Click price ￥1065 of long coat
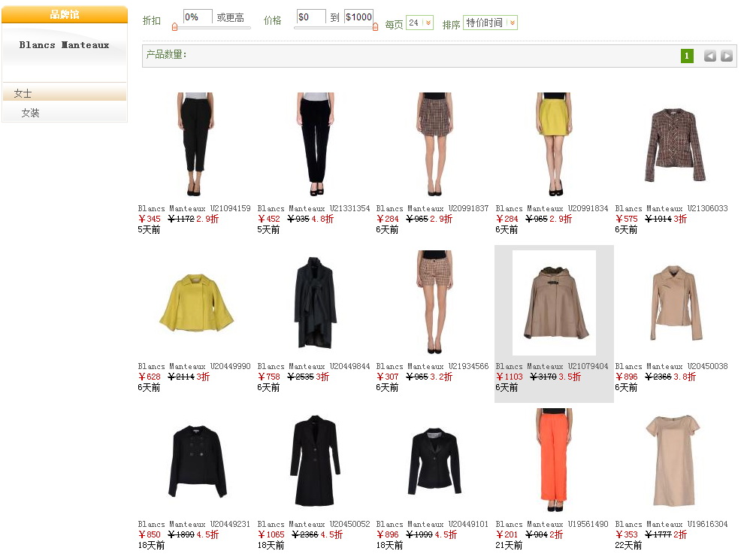Image resolution: width=744 pixels, height=560 pixels. 271,535
